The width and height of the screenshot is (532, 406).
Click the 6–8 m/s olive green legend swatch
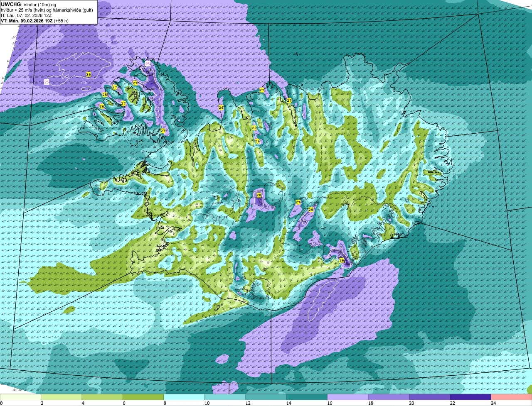pyautogui.click(x=143, y=397)
